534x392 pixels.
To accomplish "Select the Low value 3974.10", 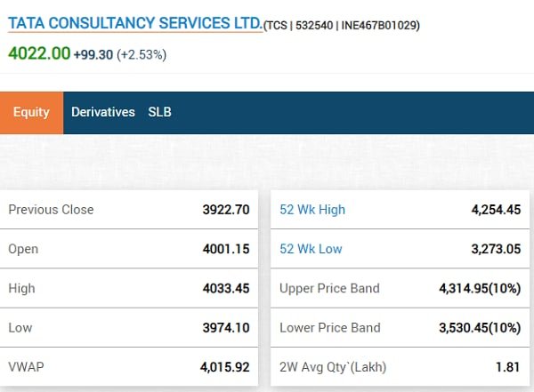I will 226,328.
